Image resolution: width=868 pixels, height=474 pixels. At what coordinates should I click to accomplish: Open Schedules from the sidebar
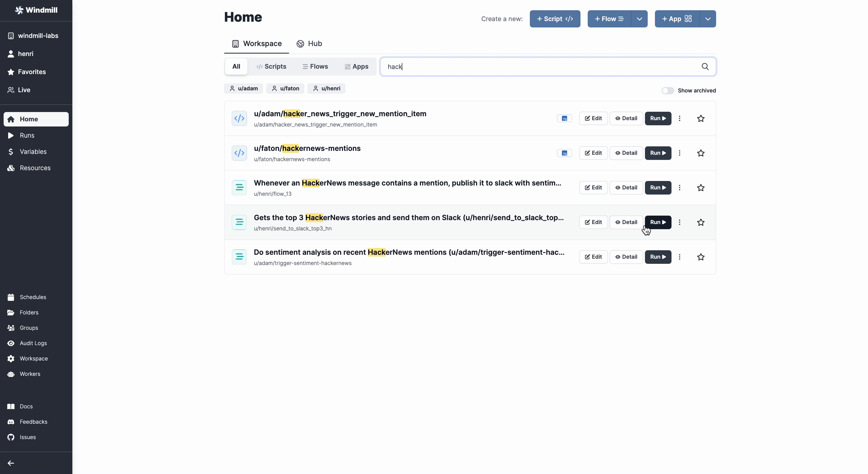tap(33, 297)
